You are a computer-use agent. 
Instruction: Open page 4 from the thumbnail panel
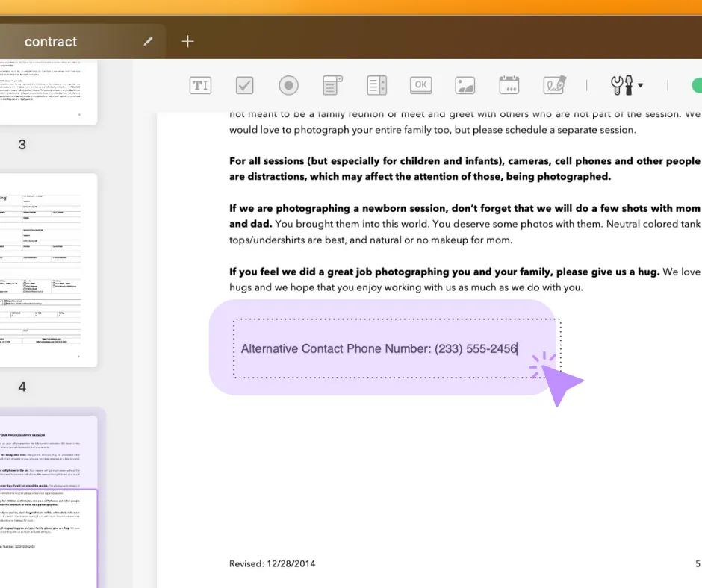pyautogui.click(x=49, y=269)
